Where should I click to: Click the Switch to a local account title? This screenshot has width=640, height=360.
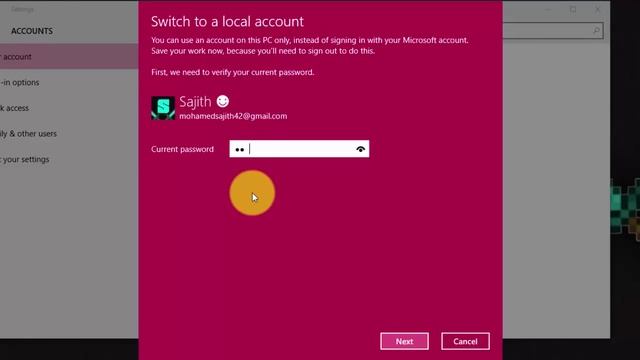tap(227, 21)
